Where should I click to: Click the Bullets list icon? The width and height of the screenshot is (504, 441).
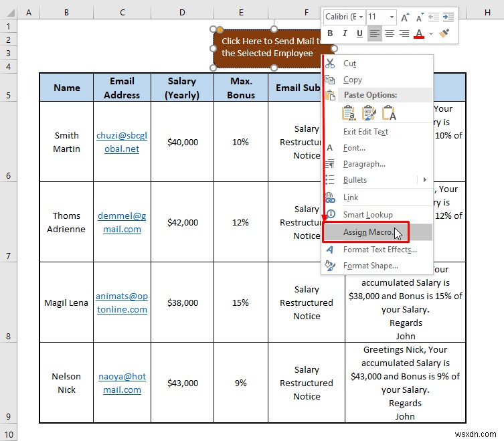click(x=330, y=179)
